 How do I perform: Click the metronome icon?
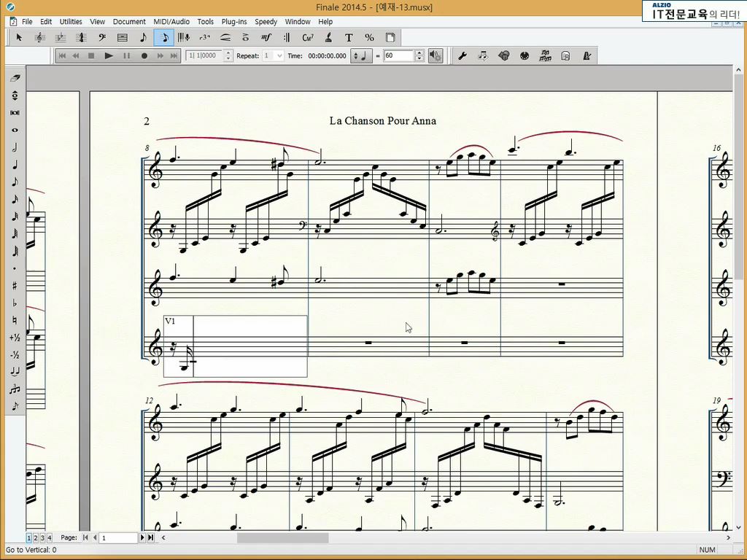click(x=587, y=55)
